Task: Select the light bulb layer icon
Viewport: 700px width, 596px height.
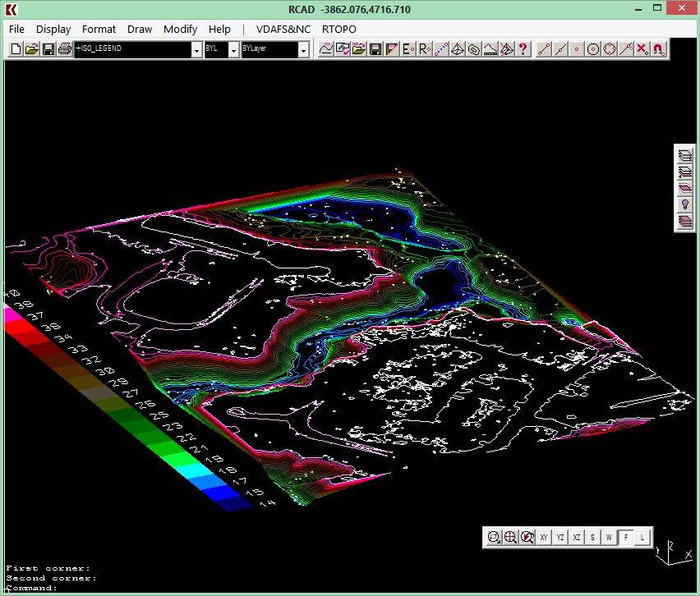Action: click(684, 203)
